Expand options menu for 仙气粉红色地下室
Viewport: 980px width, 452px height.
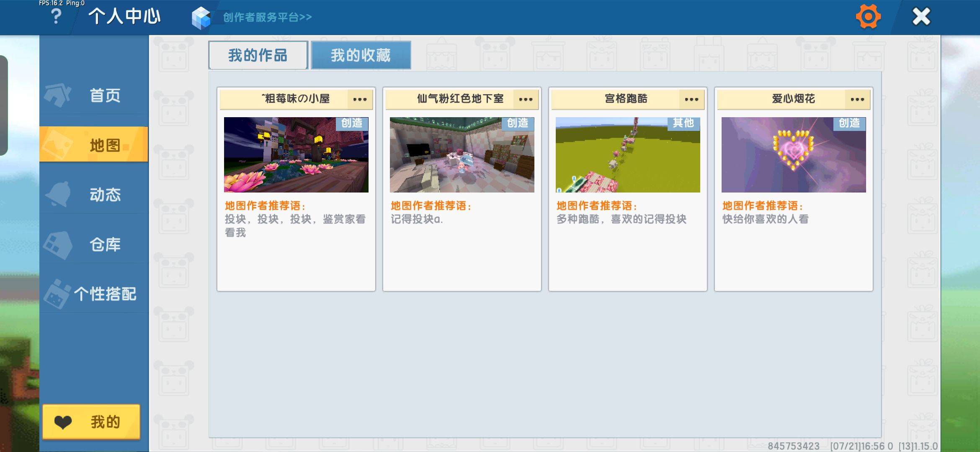point(526,99)
